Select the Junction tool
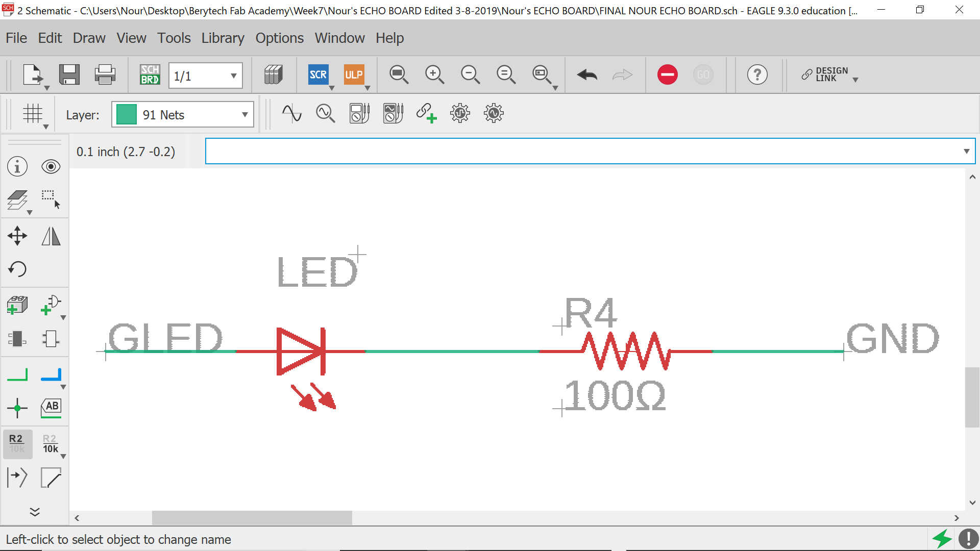 coord(17,408)
